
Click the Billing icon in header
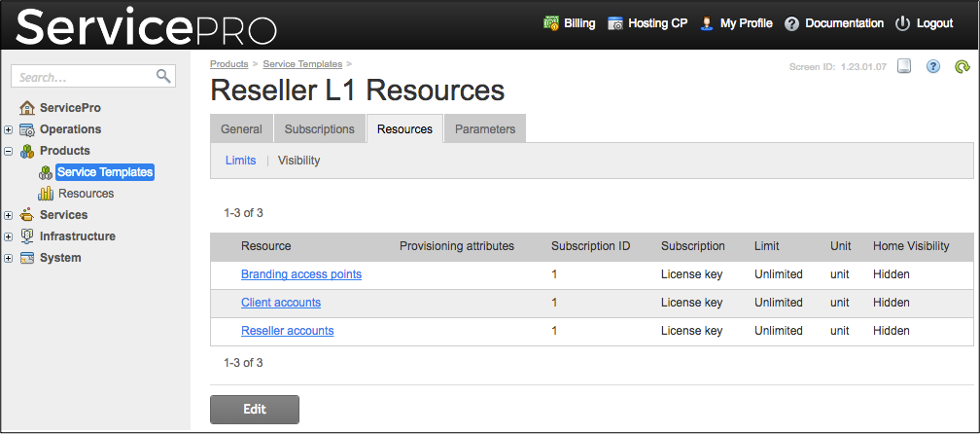pos(551,23)
